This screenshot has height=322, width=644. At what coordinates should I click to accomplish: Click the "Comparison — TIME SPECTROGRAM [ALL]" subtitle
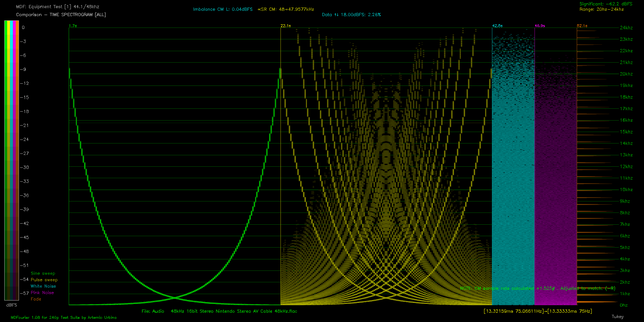(61, 15)
